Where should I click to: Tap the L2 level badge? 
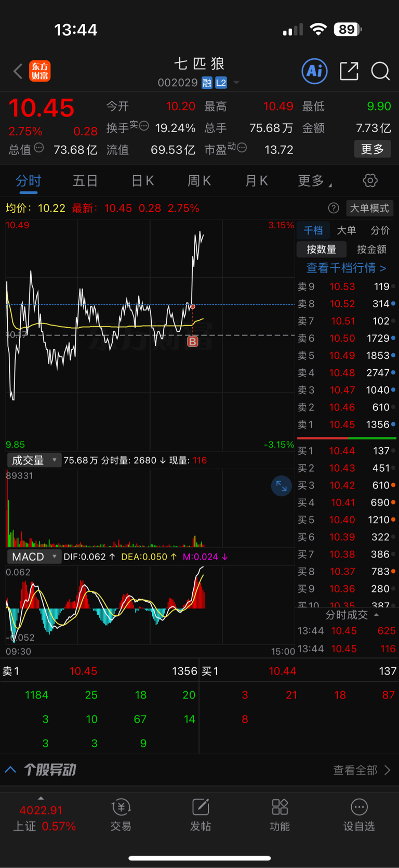(x=221, y=83)
